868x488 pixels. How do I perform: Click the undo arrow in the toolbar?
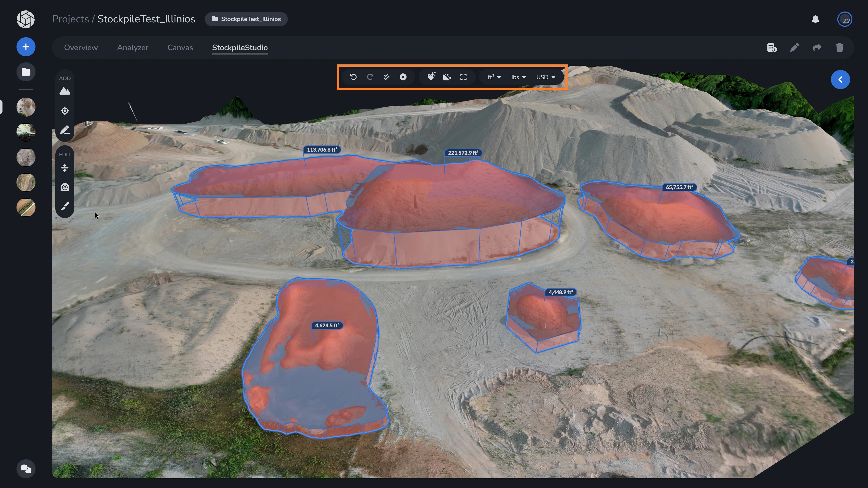coord(353,77)
